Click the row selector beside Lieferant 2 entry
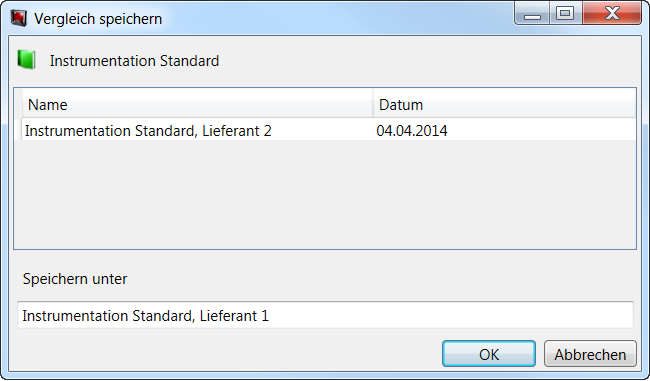Viewport: 650px width, 381px height. 18,131
